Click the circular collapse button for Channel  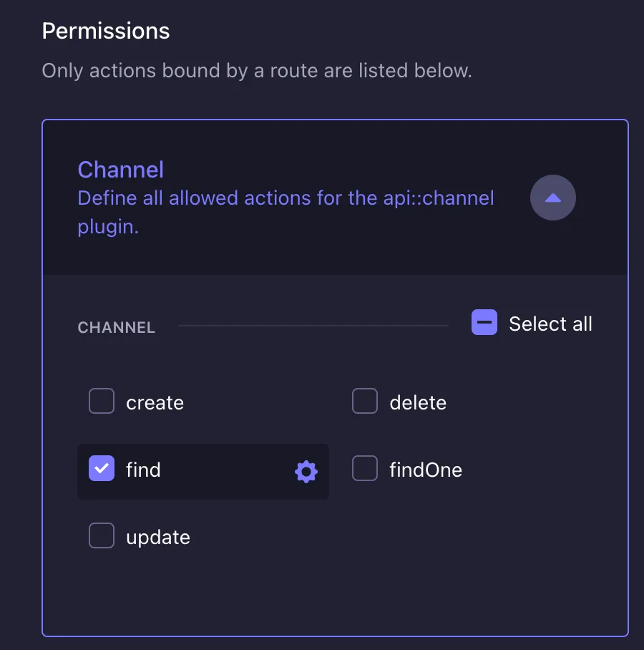pyautogui.click(x=553, y=198)
